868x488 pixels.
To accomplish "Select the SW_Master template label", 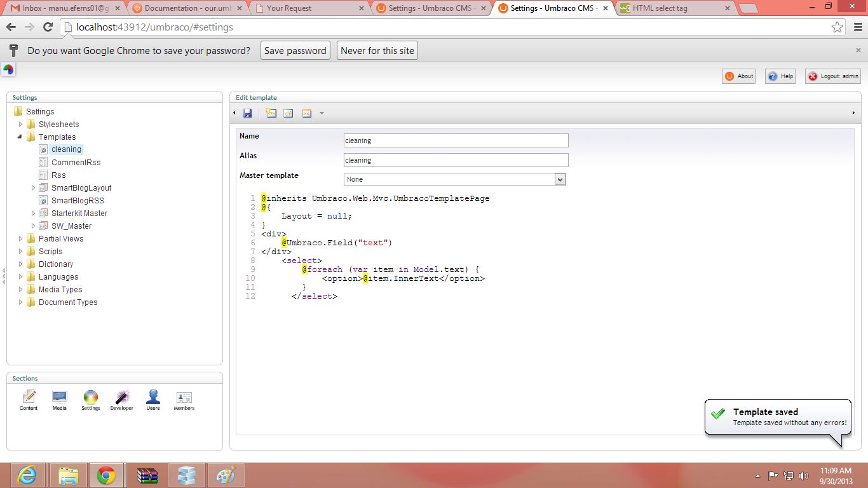I will pyautogui.click(x=72, y=226).
